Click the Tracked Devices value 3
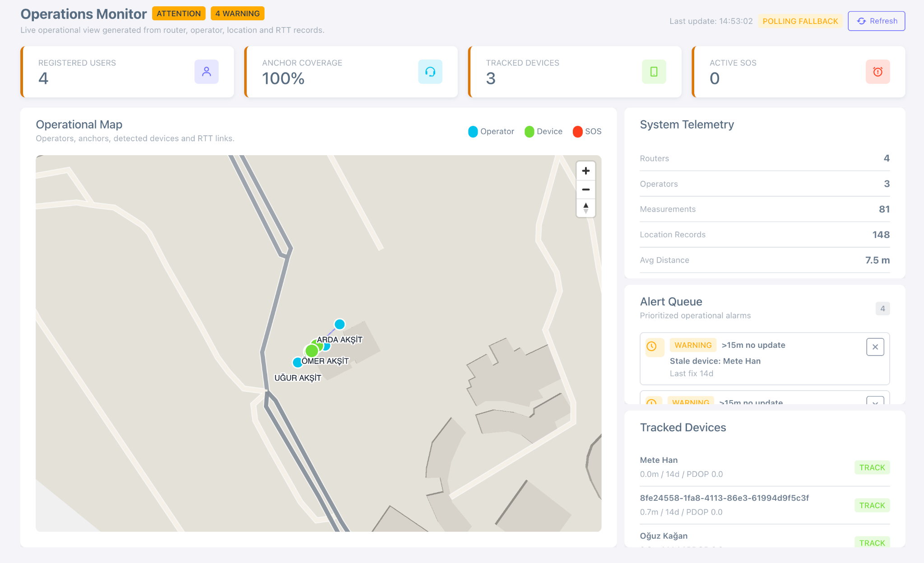 (x=491, y=78)
